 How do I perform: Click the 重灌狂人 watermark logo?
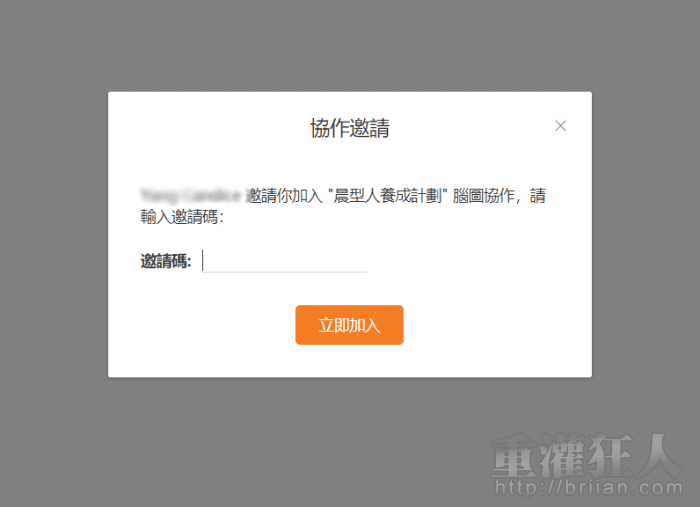point(586,455)
